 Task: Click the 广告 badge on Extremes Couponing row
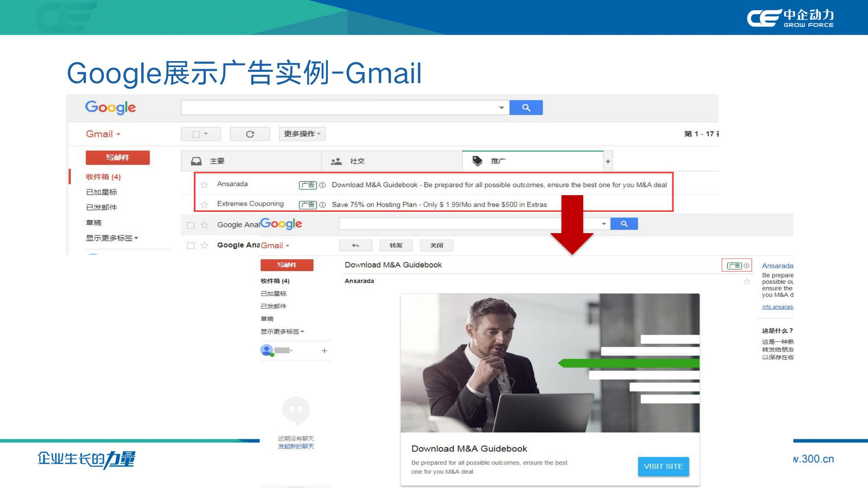308,205
